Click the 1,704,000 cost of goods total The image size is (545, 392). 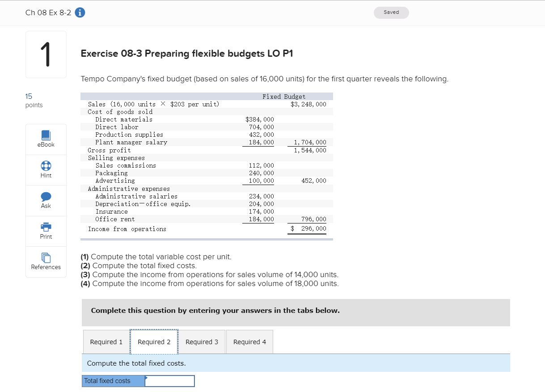[x=310, y=142]
